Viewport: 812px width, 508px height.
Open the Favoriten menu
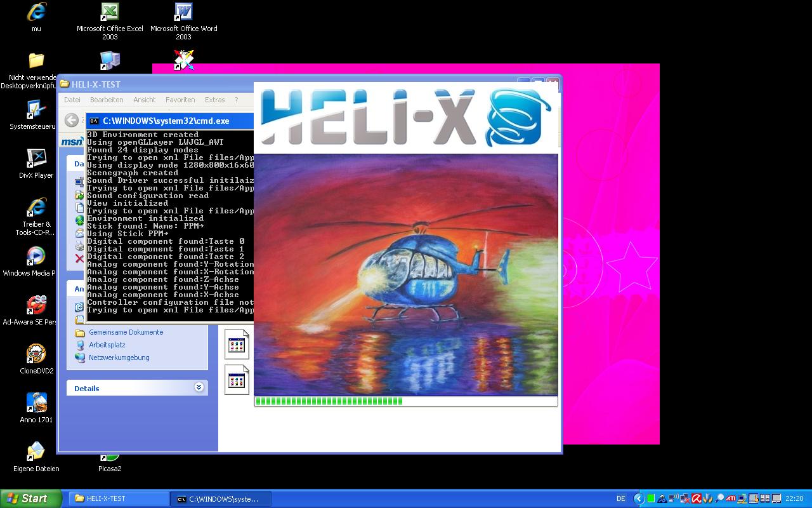180,100
